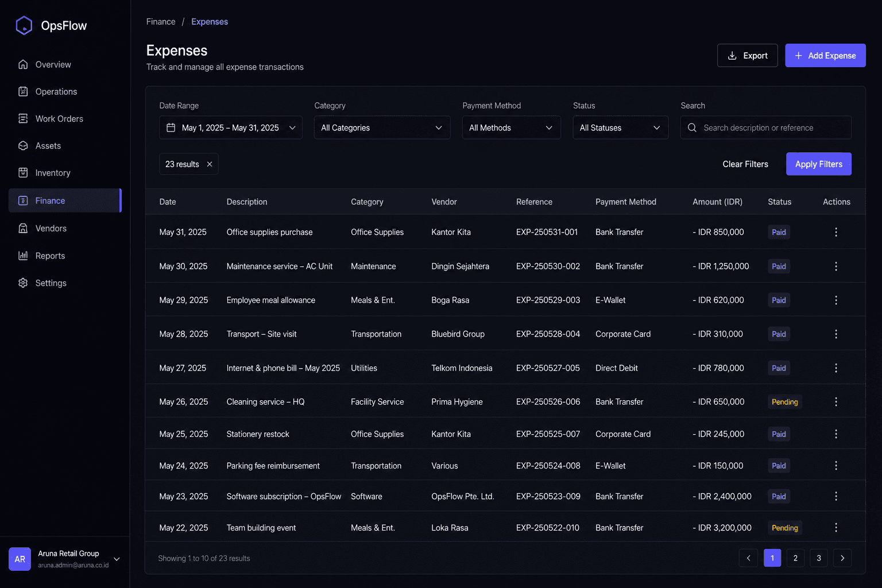
Task: Open actions menu for Transport – Site visit
Action: click(x=836, y=334)
